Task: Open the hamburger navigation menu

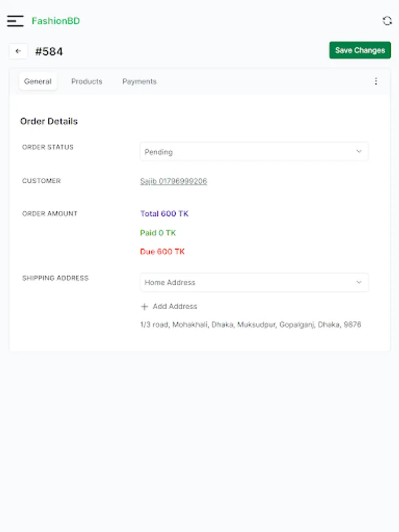Action: 15,21
